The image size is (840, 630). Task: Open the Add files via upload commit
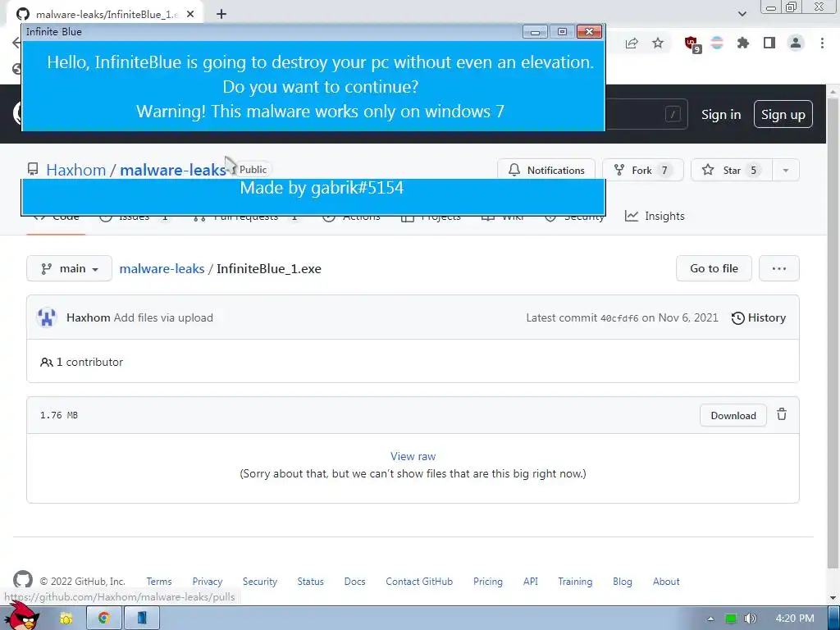[163, 317]
